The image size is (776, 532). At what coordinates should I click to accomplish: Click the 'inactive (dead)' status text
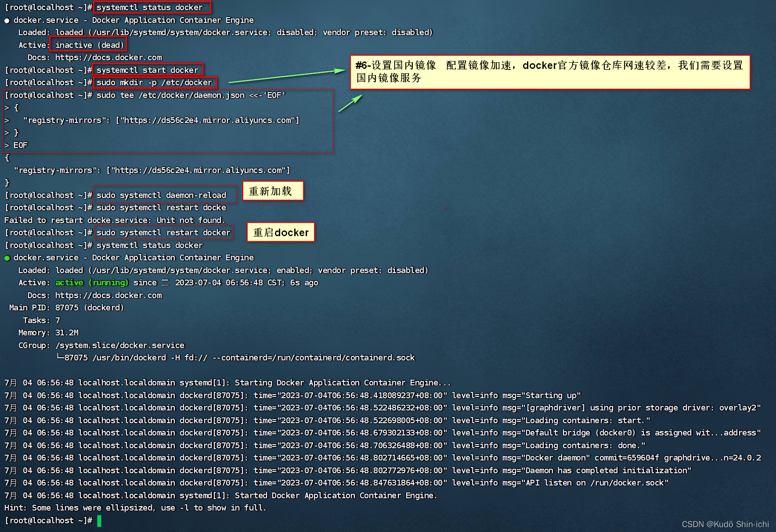pyautogui.click(x=90, y=45)
